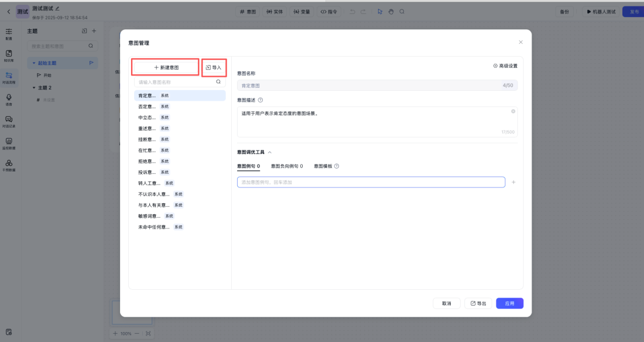Activate the hand pan tool in toolbar
The image size is (644, 342).
391,11
